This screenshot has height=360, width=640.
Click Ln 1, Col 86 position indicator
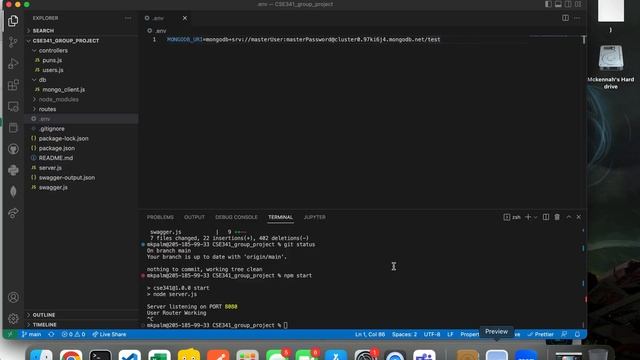coord(370,334)
